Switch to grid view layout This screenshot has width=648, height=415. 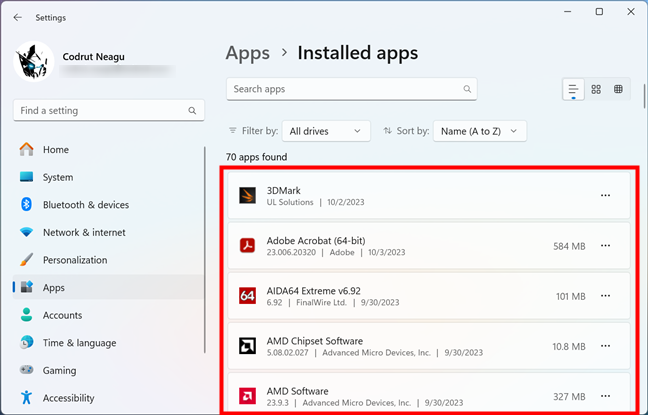596,89
